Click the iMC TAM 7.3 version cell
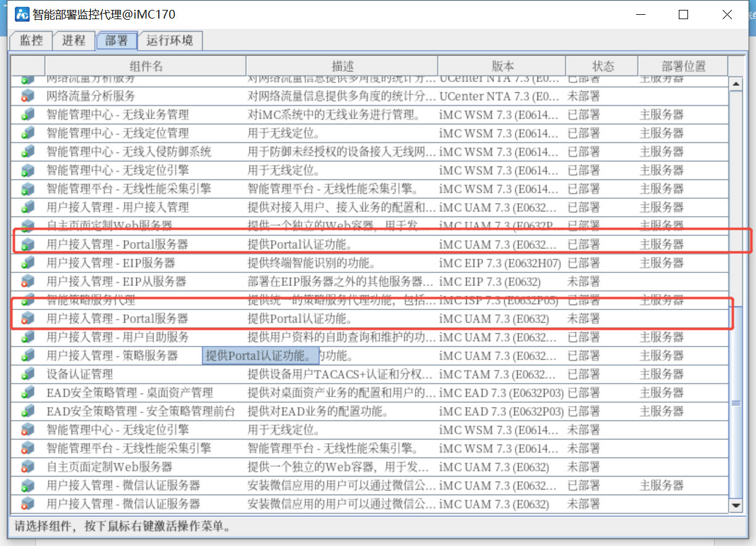Viewport: 756px width, 546px height. pos(501,374)
